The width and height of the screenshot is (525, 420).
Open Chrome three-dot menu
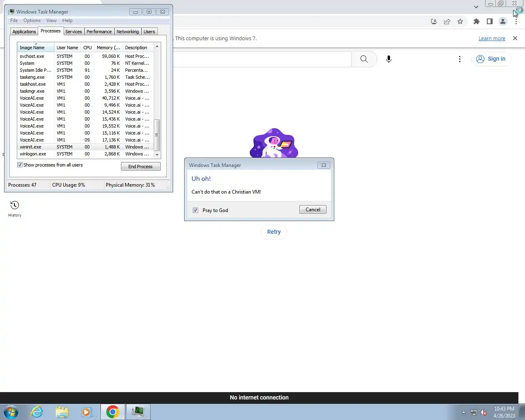tap(516, 21)
